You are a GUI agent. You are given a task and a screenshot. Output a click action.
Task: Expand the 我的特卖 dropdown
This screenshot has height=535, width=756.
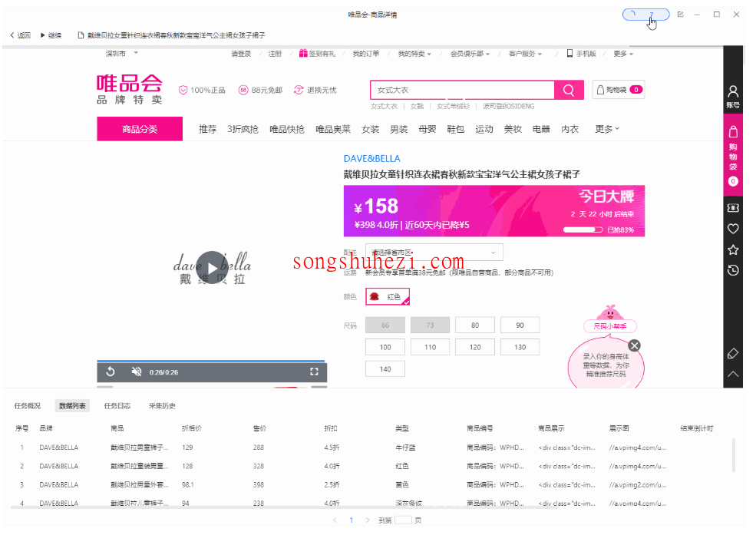click(x=414, y=54)
